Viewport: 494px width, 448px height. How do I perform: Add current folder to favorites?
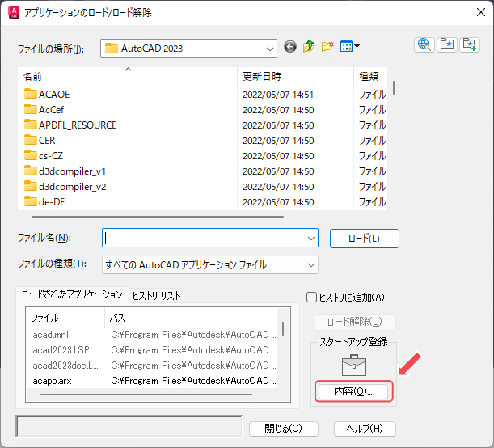coord(469,45)
